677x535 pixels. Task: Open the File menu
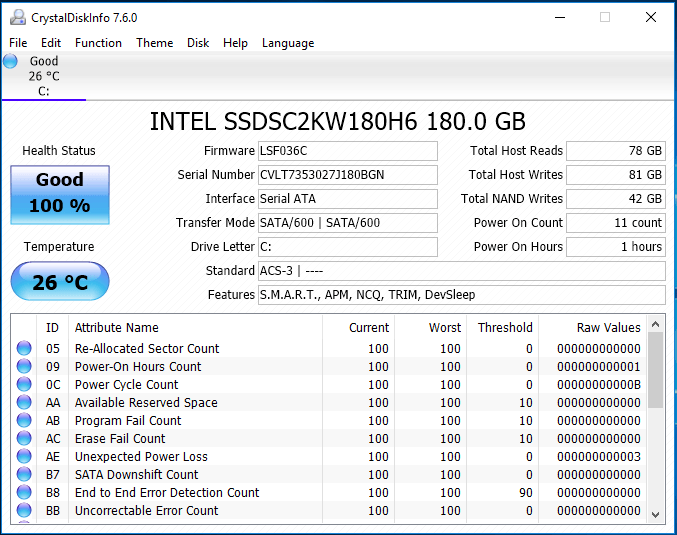coord(18,43)
